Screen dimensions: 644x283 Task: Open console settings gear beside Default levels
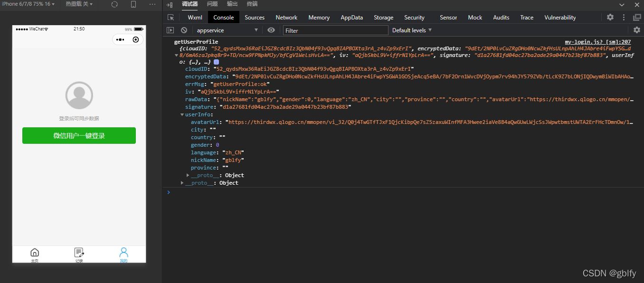pos(636,30)
